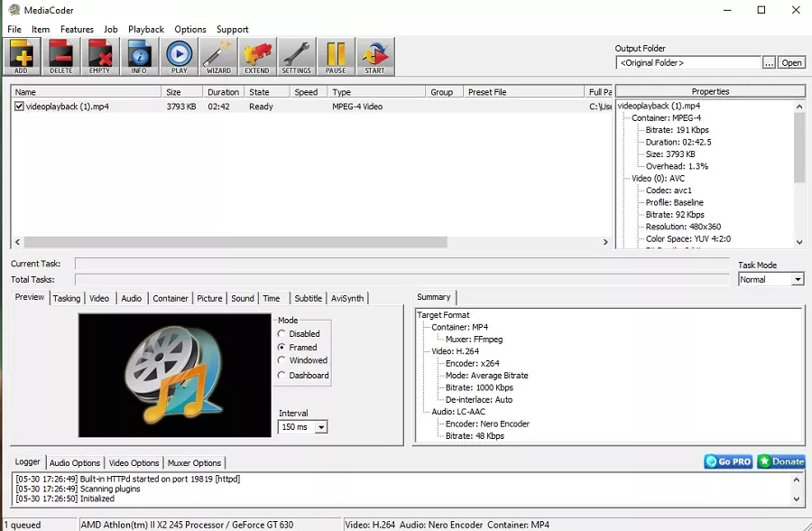Expand the Interval 150 ms dropdown
The height and width of the screenshot is (531, 812).
click(321, 427)
